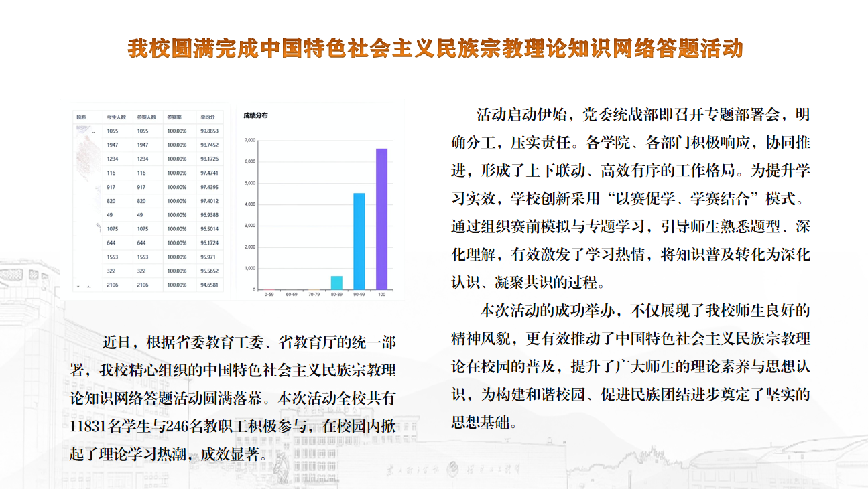Select the paragraph starting with 活动启动伊始
The width and height of the screenshot is (868, 489).
coord(630,198)
